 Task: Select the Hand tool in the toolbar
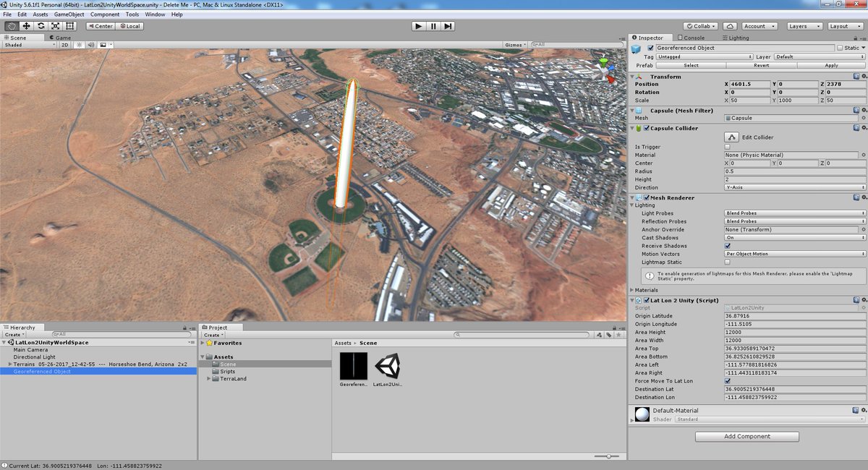(x=12, y=26)
